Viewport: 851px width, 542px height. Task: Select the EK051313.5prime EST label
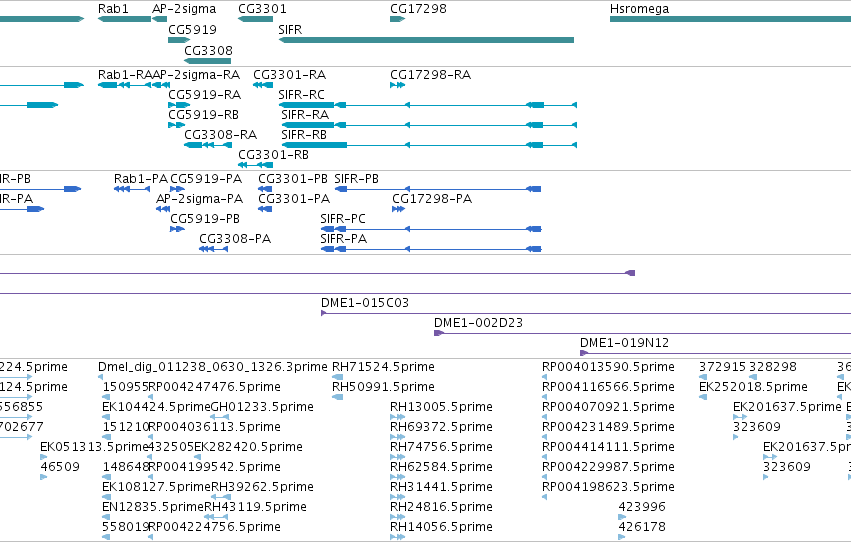(94, 448)
